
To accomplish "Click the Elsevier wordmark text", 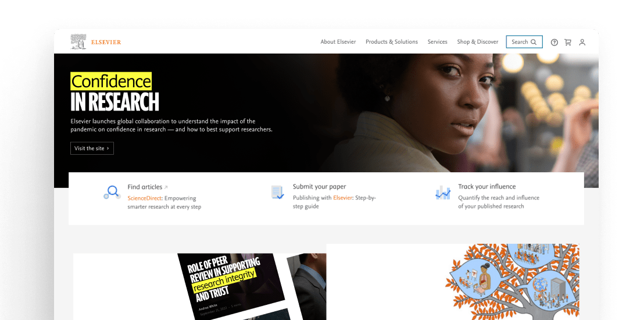I will click(x=106, y=42).
